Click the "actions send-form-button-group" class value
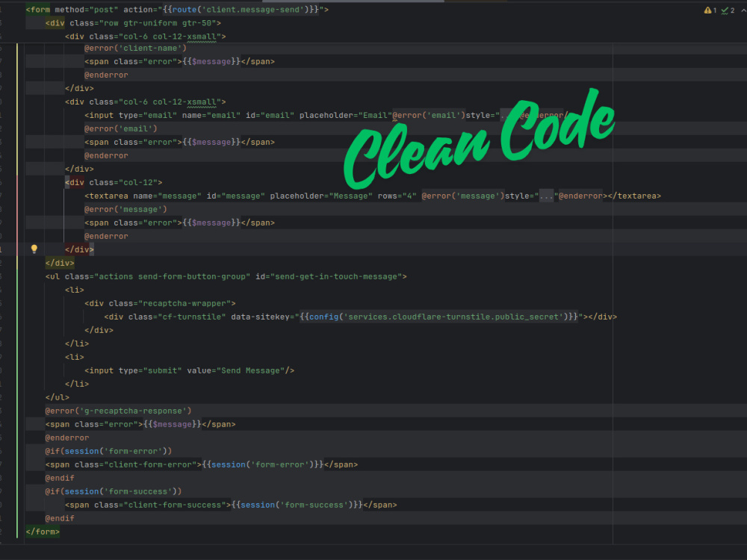The image size is (747, 560). tap(172, 276)
